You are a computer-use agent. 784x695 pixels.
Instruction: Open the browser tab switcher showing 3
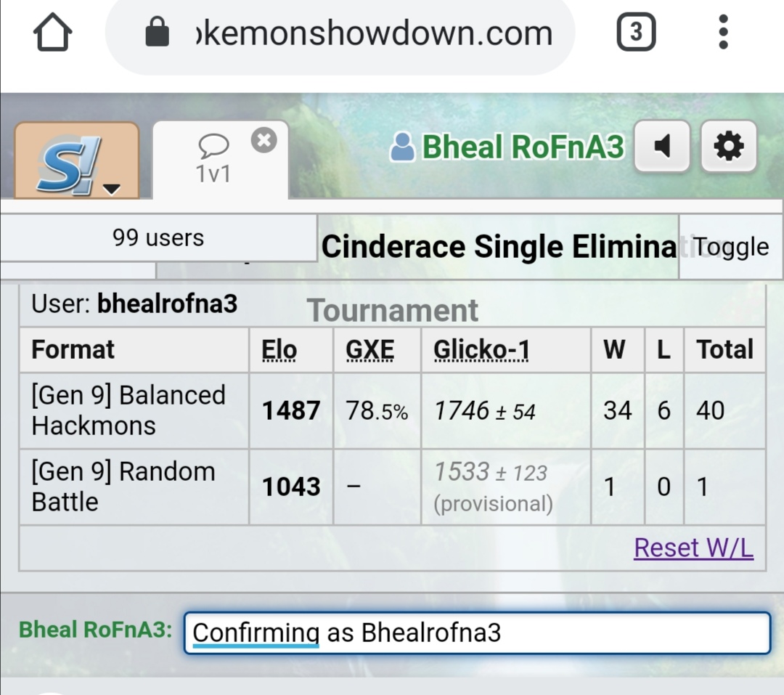click(x=636, y=32)
